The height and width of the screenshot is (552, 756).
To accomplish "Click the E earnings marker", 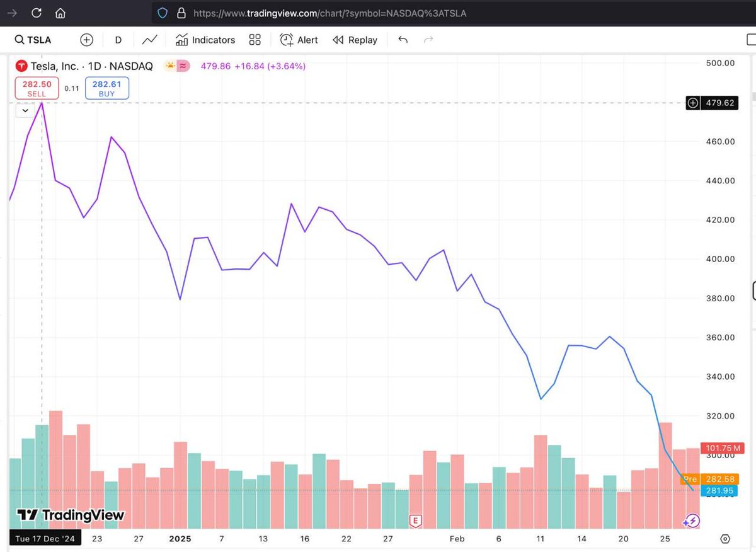I will [415, 520].
